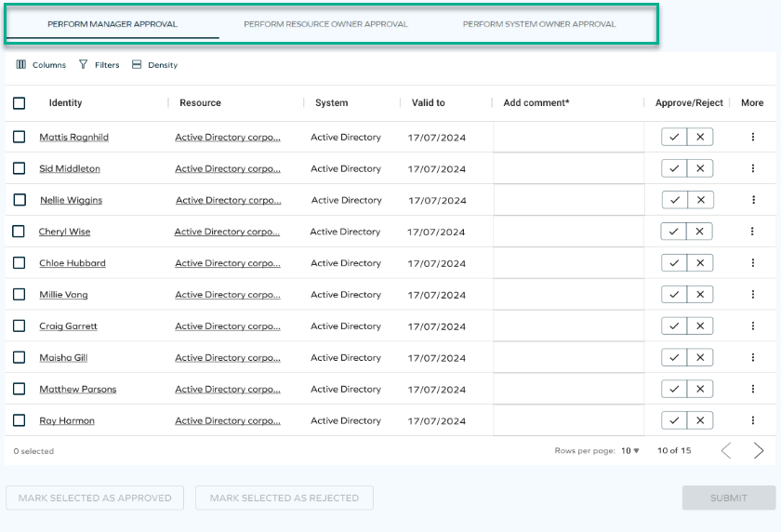Open the Filters panel

(99, 65)
